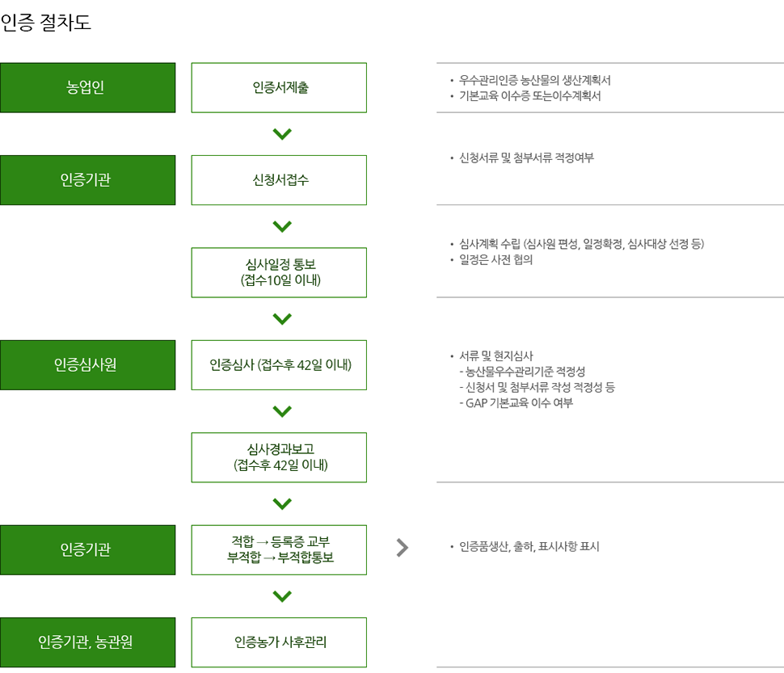Click the down chevron below 심사경과보고 box
Image resolution: width=784 pixels, height=673 pixels.
282,504
